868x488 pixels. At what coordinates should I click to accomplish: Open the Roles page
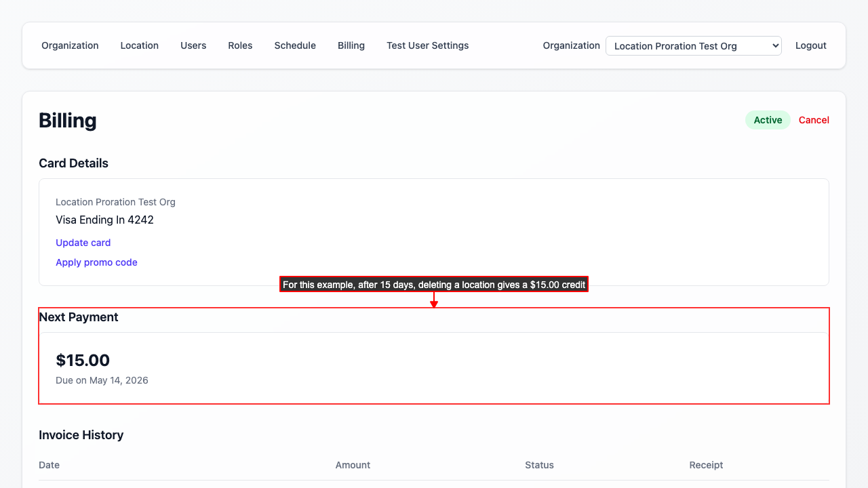[240, 45]
